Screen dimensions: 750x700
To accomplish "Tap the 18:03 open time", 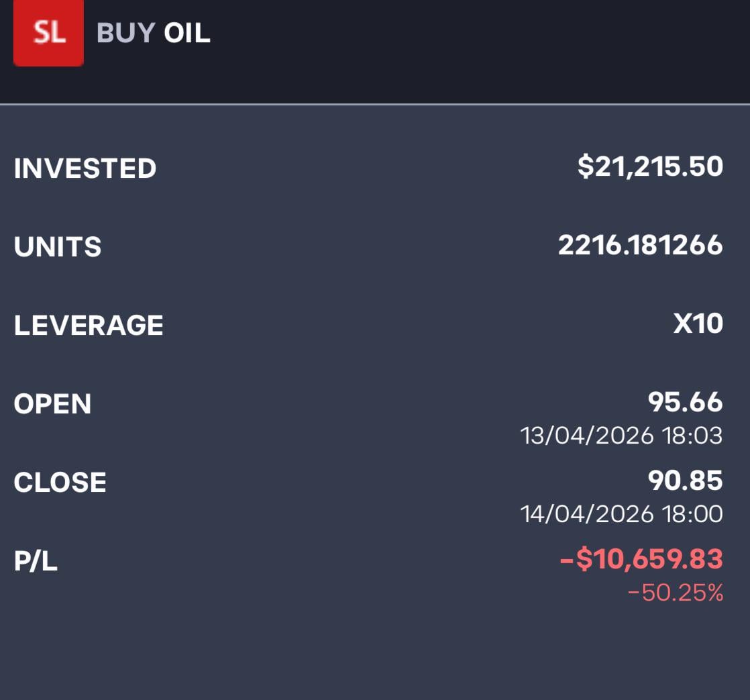I will 692,436.
